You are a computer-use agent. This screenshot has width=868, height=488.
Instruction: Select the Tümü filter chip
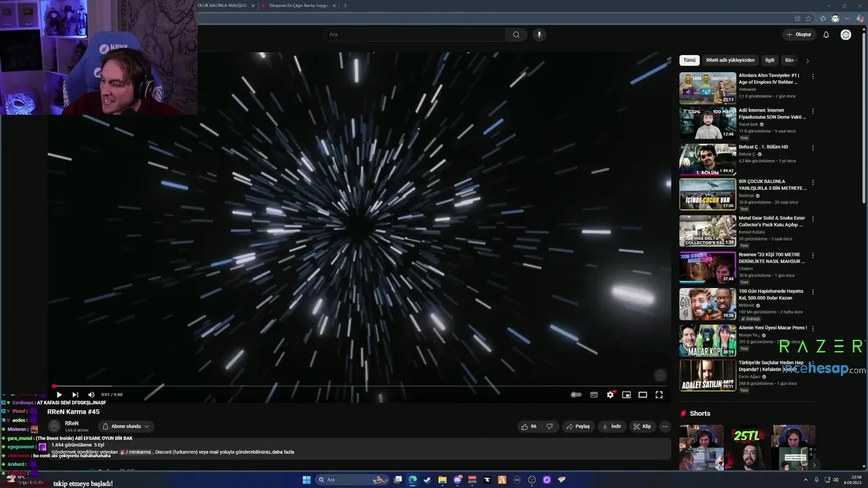click(690, 60)
